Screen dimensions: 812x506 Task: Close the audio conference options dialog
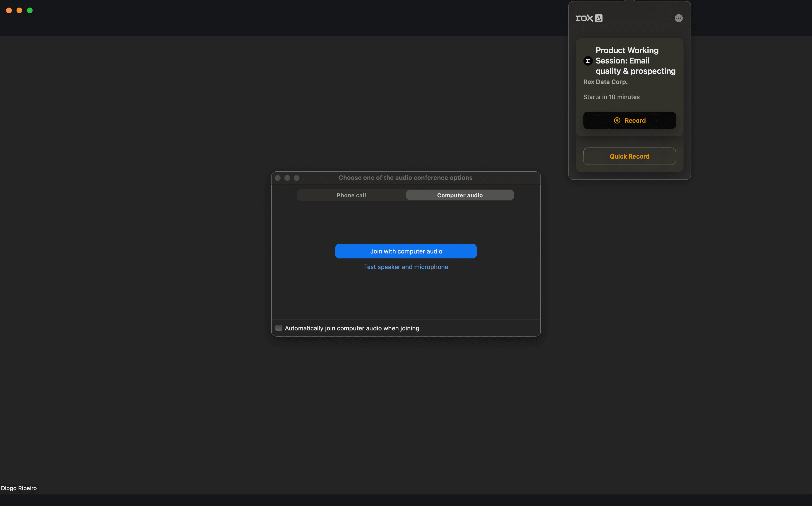[278, 178]
